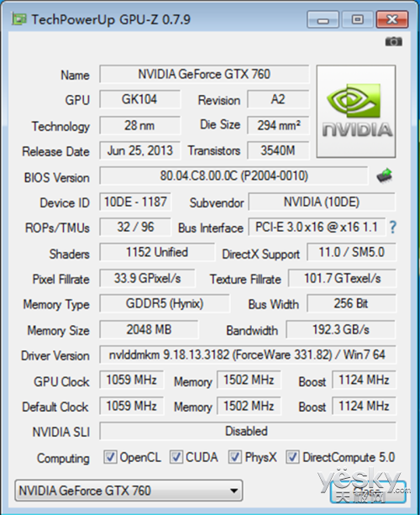
Task: Click the Bandwidth value 192.3 GB/s
Action: pos(341,329)
